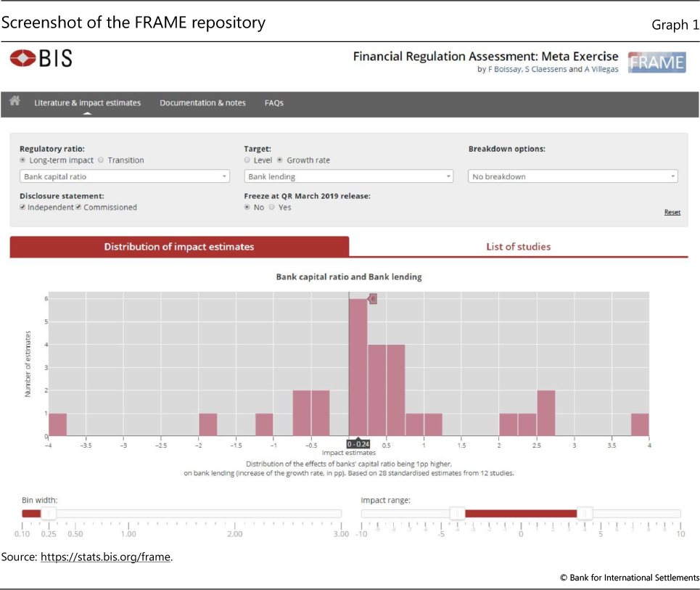This screenshot has width=700, height=590.
Task: Click the home icon in navigation bar
Action: [x=15, y=102]
